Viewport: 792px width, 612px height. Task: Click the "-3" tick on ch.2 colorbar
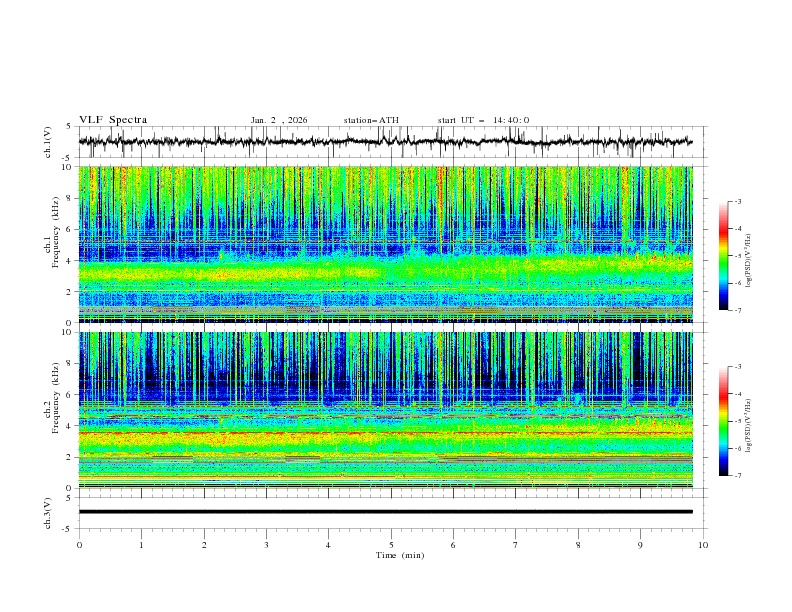coord(738,367)
